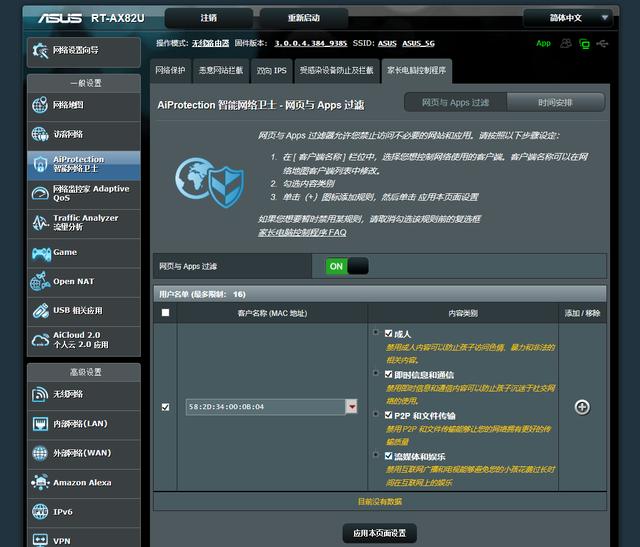Open 无线网络 wireless icon

[x=40, y=394]
